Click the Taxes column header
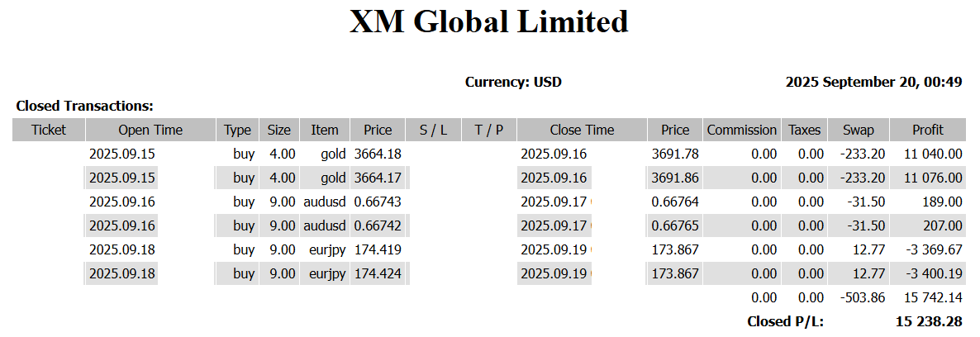980x337 pixels. pyautogui.click(x=804, y=130)
